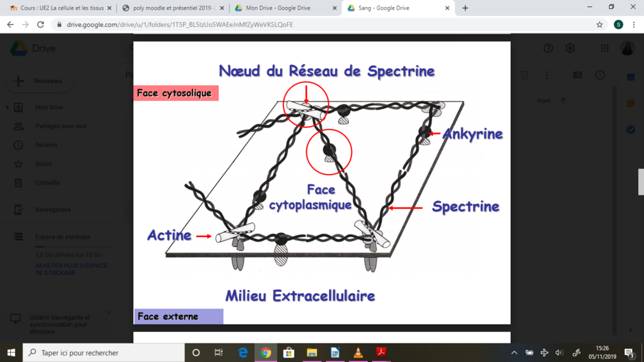Open VLC media player taskbar icon
The height and width of the screenshot is (362, 644).
point(358,352)
